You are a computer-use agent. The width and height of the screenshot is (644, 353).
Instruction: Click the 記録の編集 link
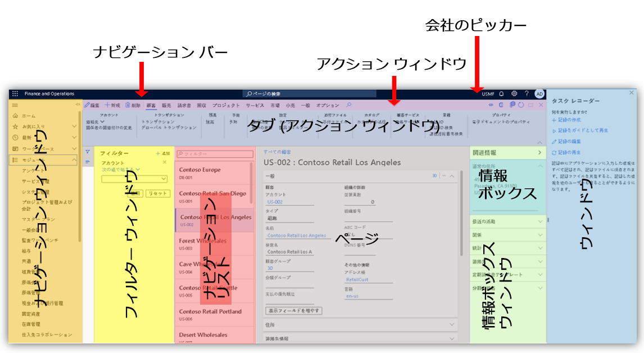[x=566, y=141]
